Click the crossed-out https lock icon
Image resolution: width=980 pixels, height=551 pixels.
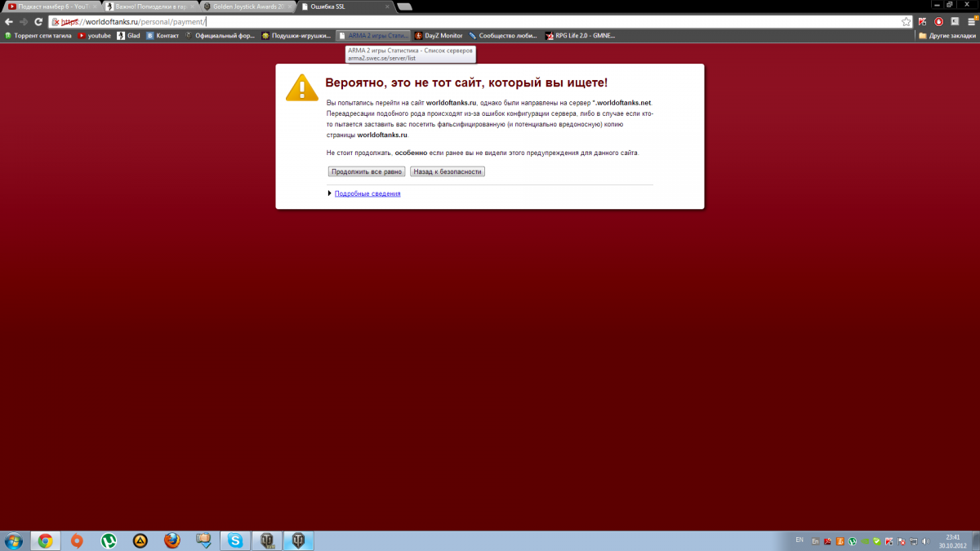56,22
